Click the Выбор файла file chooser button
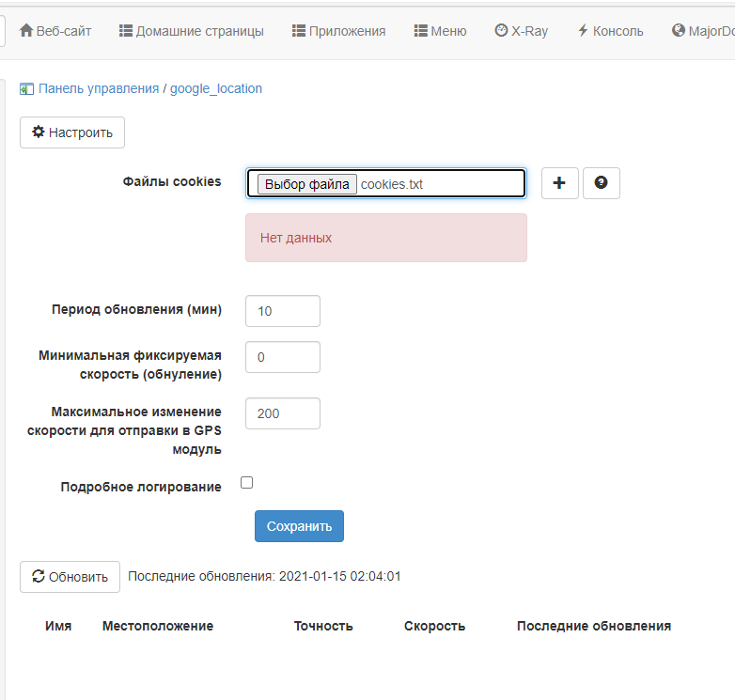Screen dimensions: 735x700 coord(307,184)
